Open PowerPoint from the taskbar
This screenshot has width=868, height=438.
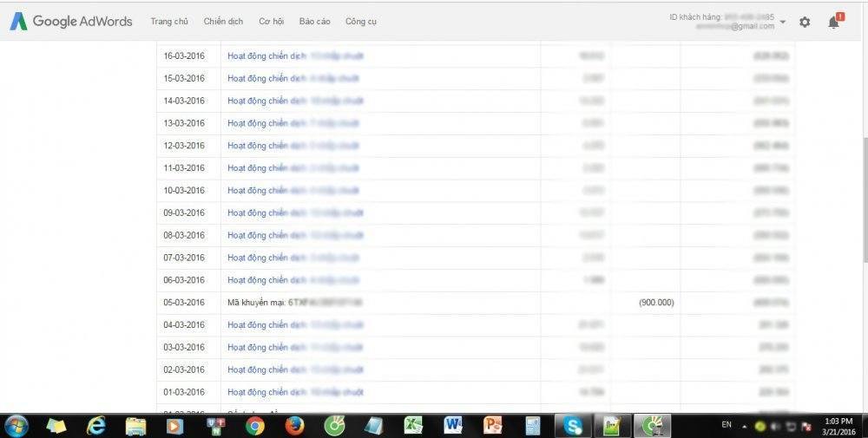493,426
